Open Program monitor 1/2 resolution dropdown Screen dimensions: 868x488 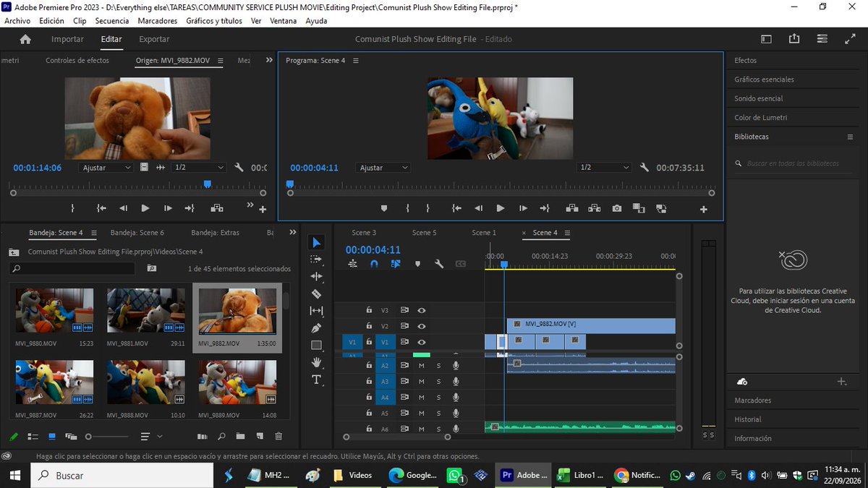(x=605, y=168)
